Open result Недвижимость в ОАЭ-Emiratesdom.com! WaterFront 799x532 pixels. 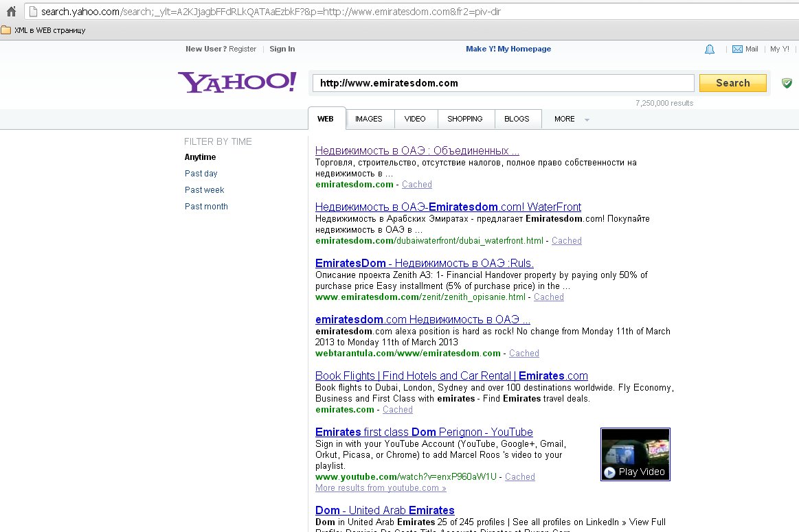tap(449, 207)
